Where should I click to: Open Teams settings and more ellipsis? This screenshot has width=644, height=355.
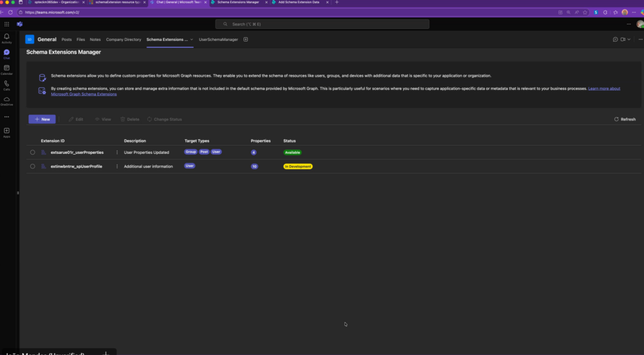click(629, 25)
